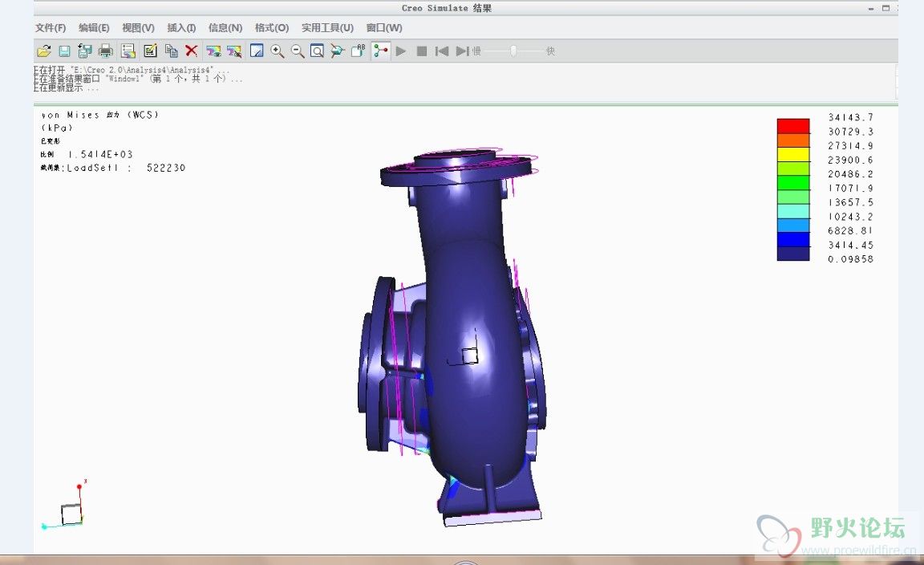The image size is (924, 565).
Task: Minimize the Creo Simulate results window
Action: (x=871, y=8)
